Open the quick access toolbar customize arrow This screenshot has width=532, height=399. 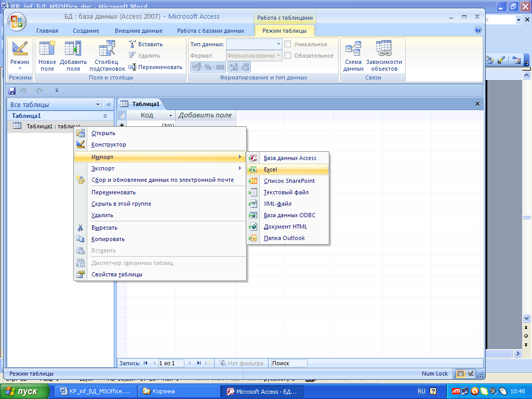coord(57,90)
